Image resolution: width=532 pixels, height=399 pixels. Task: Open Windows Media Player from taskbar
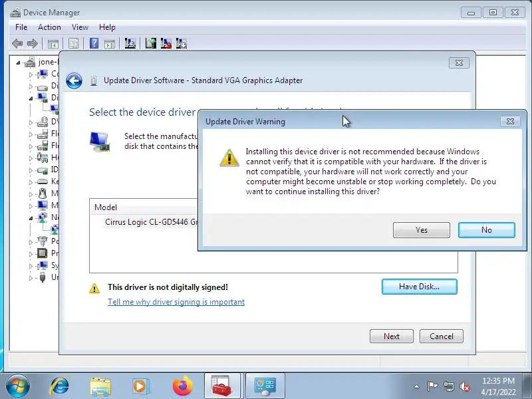pos(140,386)
